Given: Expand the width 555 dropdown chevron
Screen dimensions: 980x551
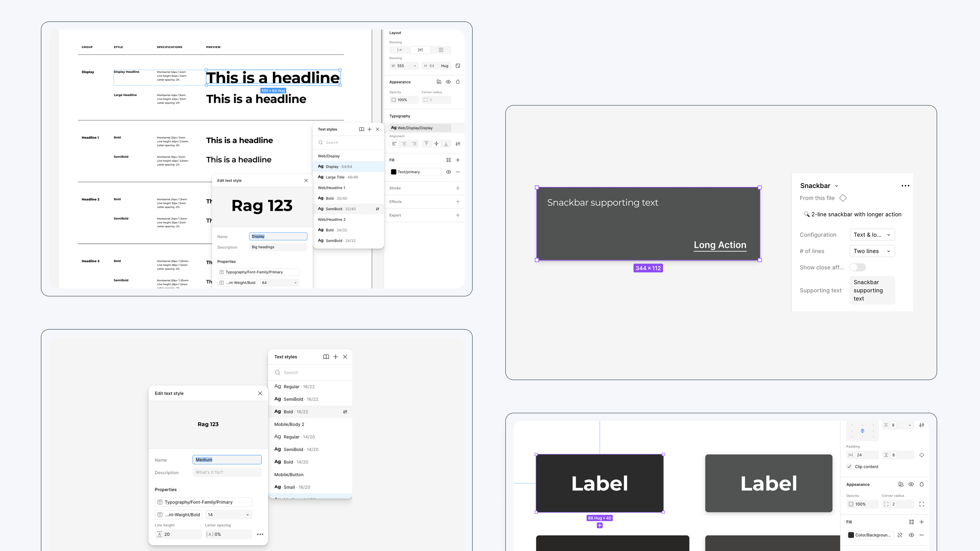Looking at the screenshot, I should tap(415, 66).
